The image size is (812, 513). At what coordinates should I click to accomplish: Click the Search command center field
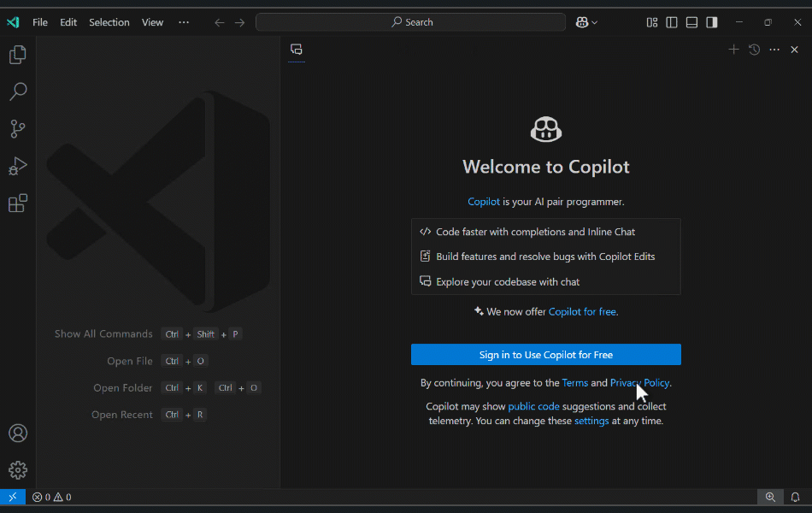pyautogui.click(x=410, y=22)
